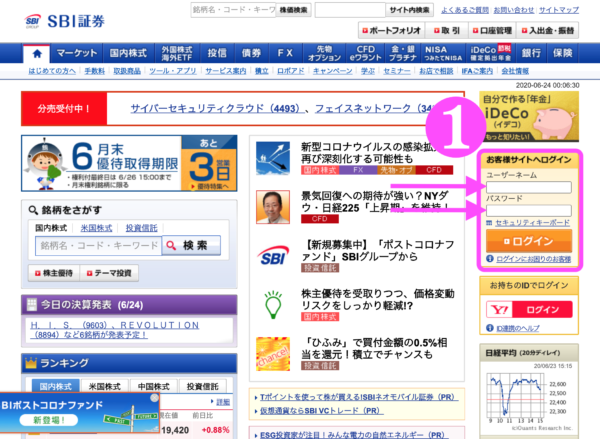600x439 pixels.
Task: Click the テーマ投資 button
Action: point(109,273)
